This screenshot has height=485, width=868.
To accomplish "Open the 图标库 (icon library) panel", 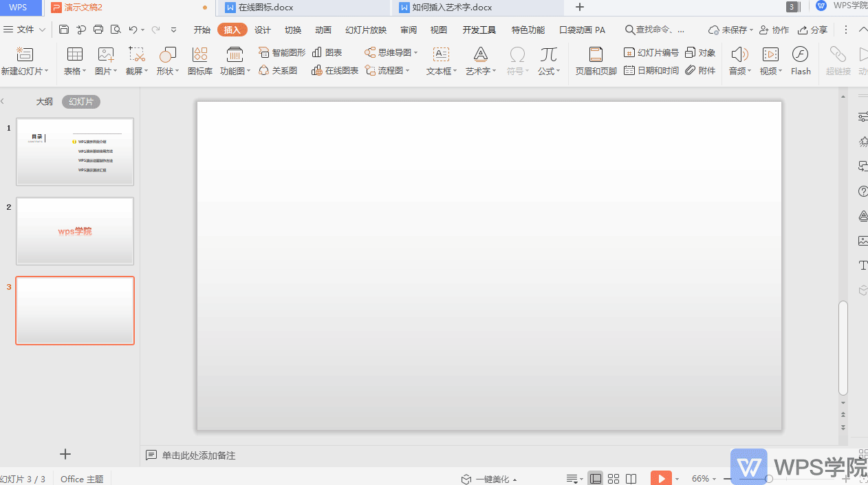I will coord(199,61).
